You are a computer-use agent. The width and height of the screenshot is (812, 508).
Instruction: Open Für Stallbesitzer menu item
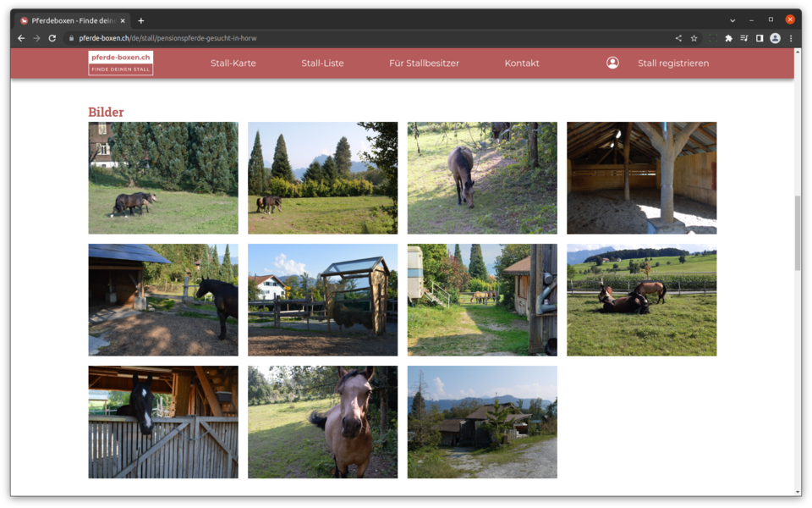click(424, 63)
